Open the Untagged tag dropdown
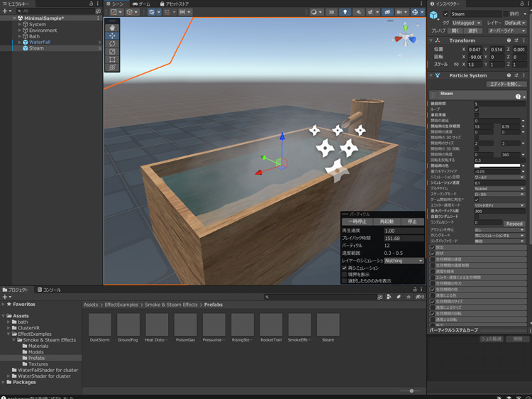The height and width of the screenshot is (399, 532). point(467,23)
